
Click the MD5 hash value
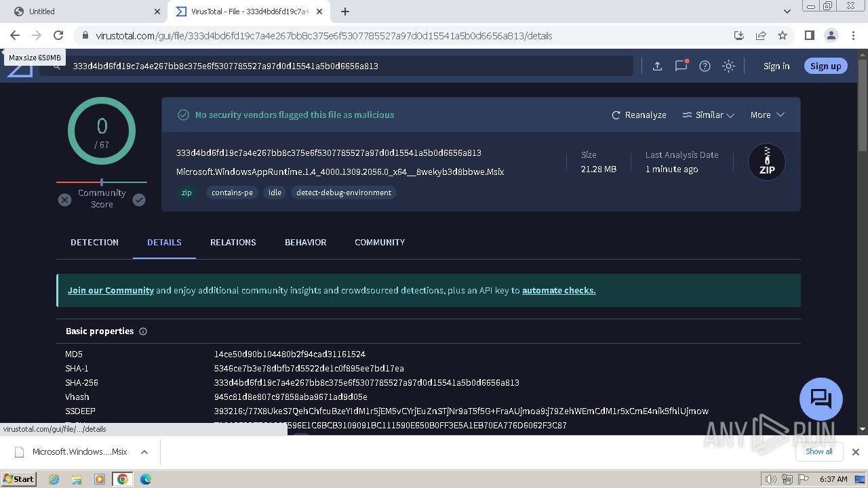point(290,354)
